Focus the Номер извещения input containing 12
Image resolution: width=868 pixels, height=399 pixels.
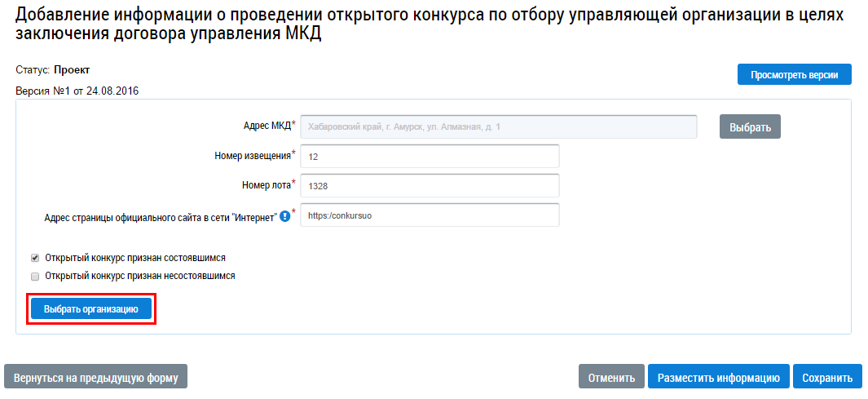pos(430,157)
